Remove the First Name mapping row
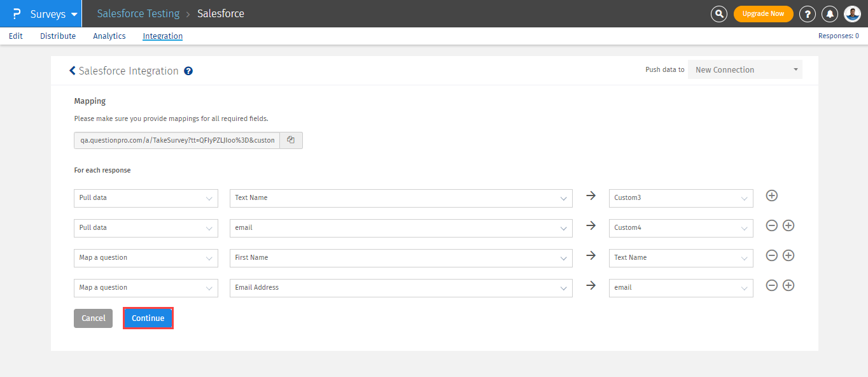Screen dimensions: 868x377 [x=771, y=255]
